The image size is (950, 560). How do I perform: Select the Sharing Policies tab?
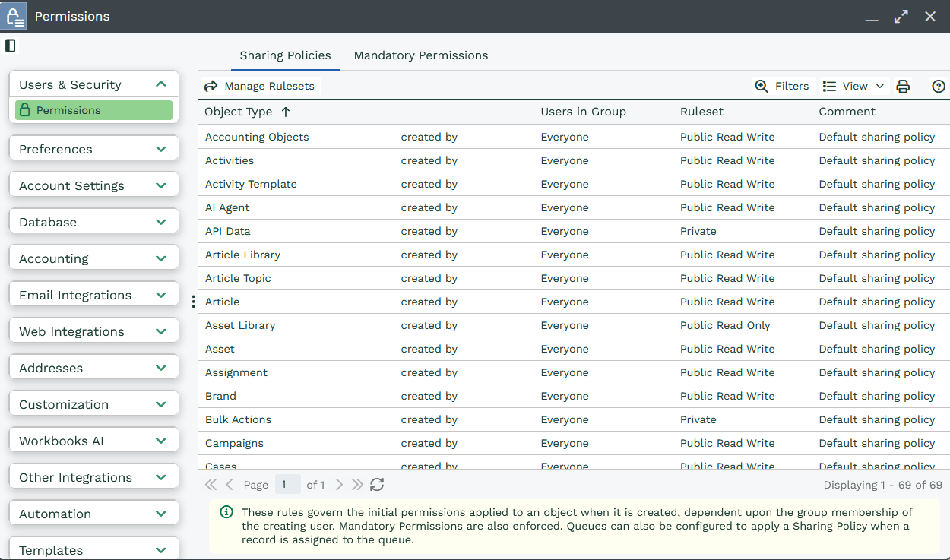[285, 55]
